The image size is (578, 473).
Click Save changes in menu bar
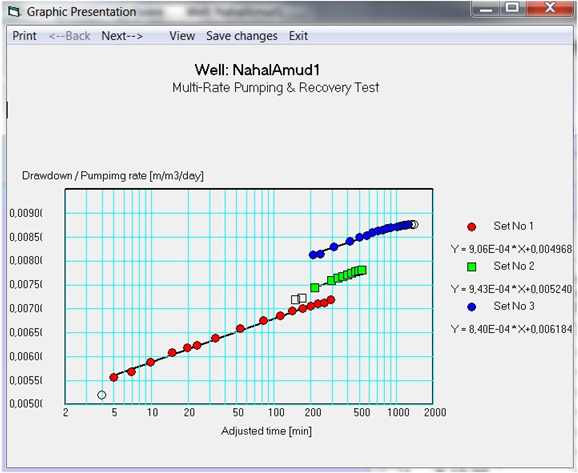pos(241,36)
